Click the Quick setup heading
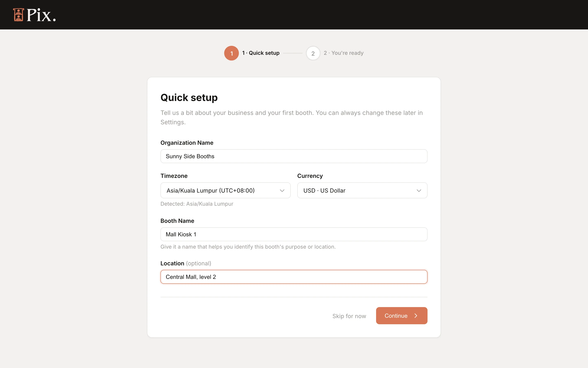 (189, 98)
